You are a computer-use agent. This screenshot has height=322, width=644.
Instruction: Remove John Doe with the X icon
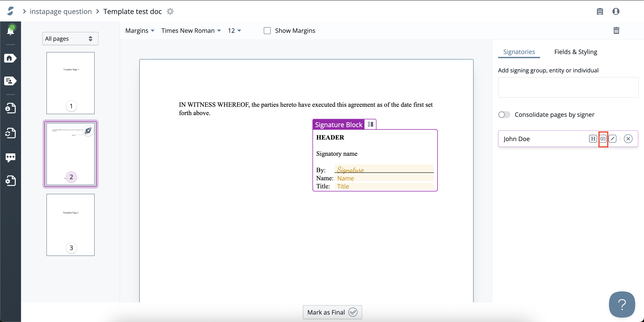pos(628,139)
